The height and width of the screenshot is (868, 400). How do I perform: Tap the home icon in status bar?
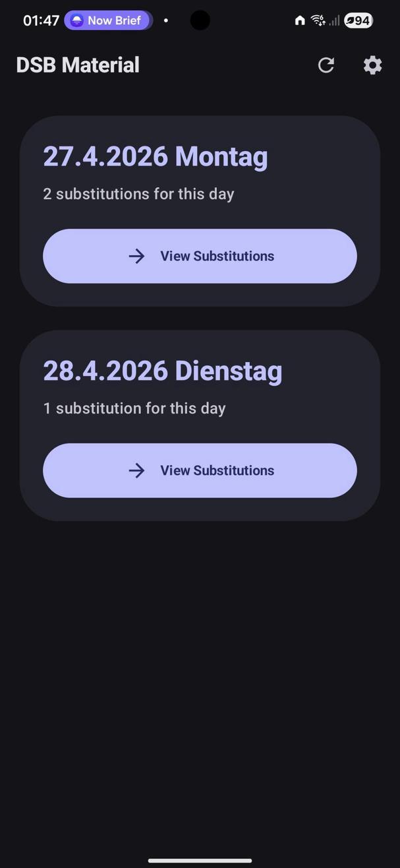[x=300, y=20]
